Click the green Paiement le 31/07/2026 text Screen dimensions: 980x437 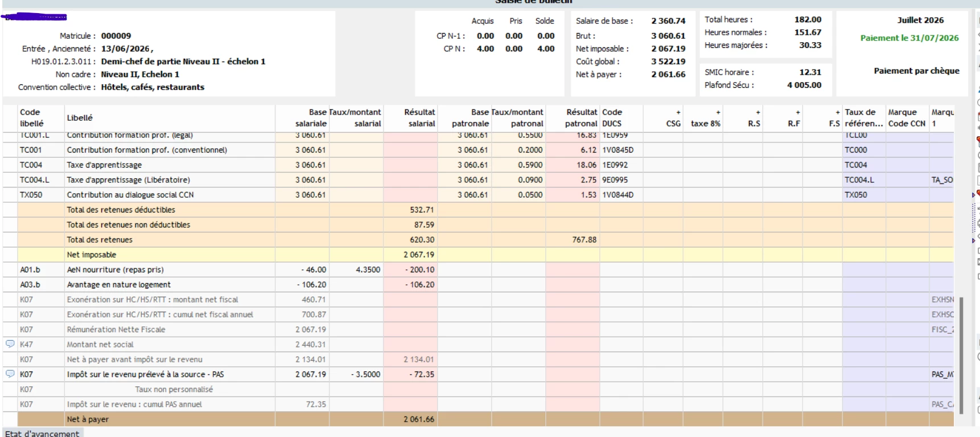(909, 38)
